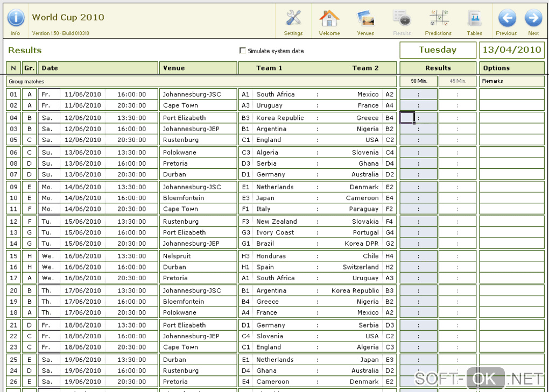Click the Remarks options label

[492, 81]
